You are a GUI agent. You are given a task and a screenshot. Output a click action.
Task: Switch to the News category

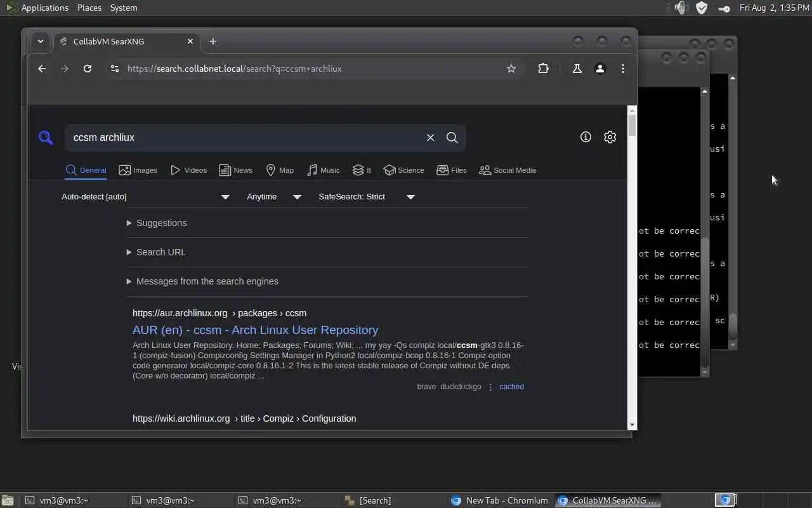click(236, 170)
